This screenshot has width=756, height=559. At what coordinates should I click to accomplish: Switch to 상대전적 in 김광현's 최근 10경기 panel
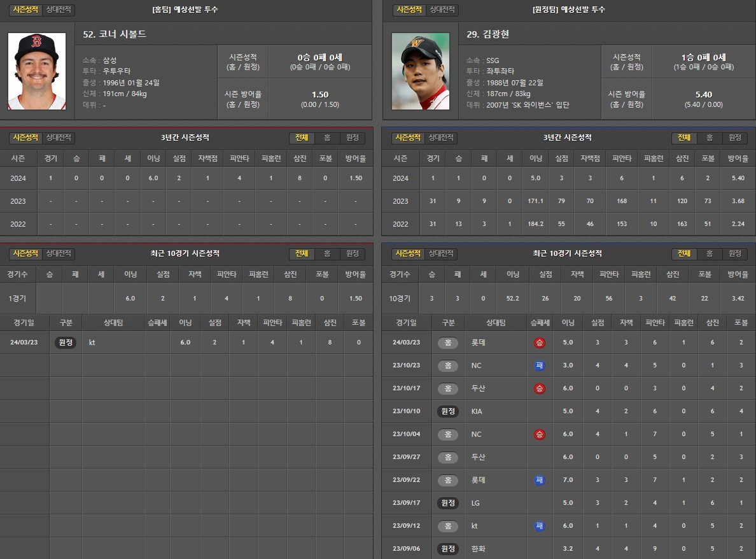click(441, 253)
